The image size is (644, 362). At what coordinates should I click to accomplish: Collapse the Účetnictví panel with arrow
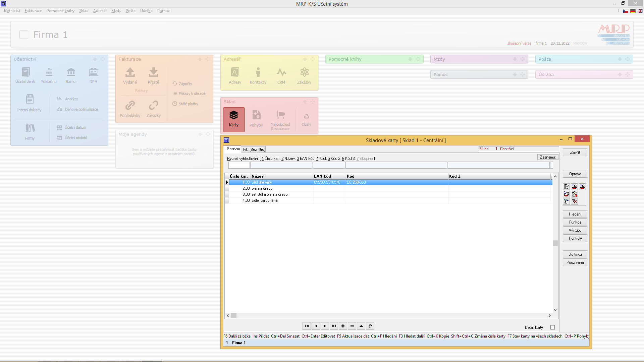pos(95,59)
